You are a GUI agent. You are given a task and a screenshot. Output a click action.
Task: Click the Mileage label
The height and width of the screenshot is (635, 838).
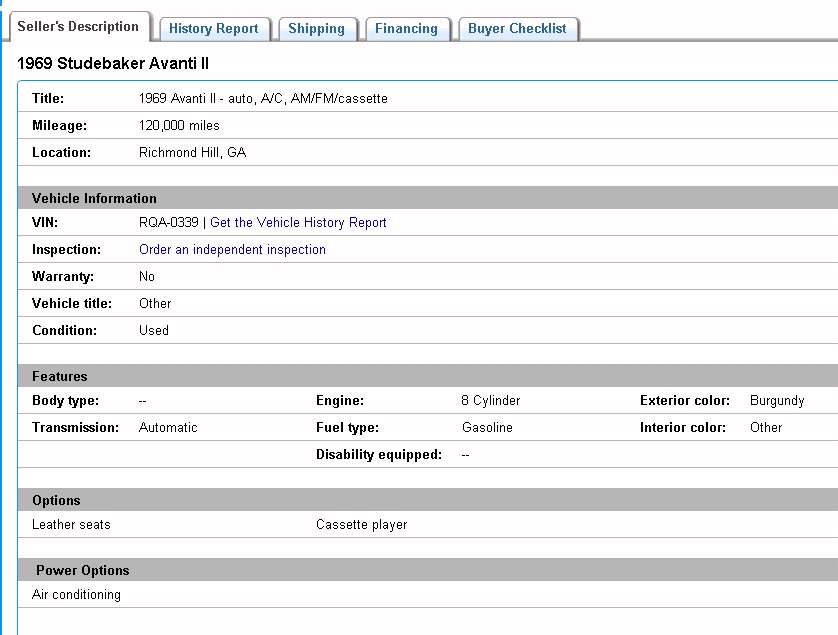click(x=59, y=126)
